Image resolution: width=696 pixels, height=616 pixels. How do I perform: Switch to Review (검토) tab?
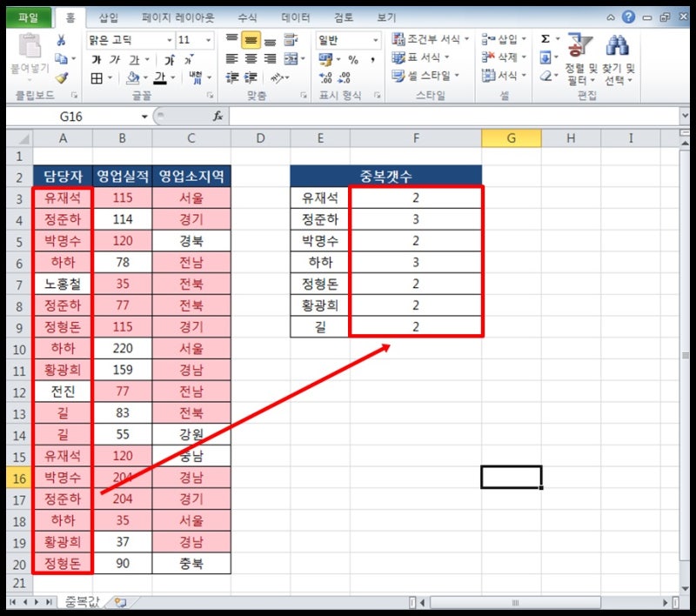coord(343,17)
